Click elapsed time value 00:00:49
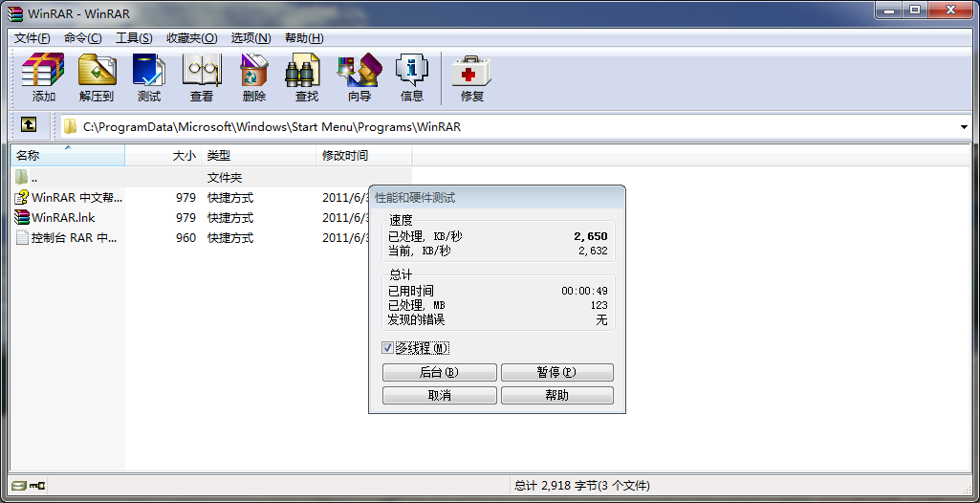The height and width of the screenshot is (503, 980). (x=584, y=291)
